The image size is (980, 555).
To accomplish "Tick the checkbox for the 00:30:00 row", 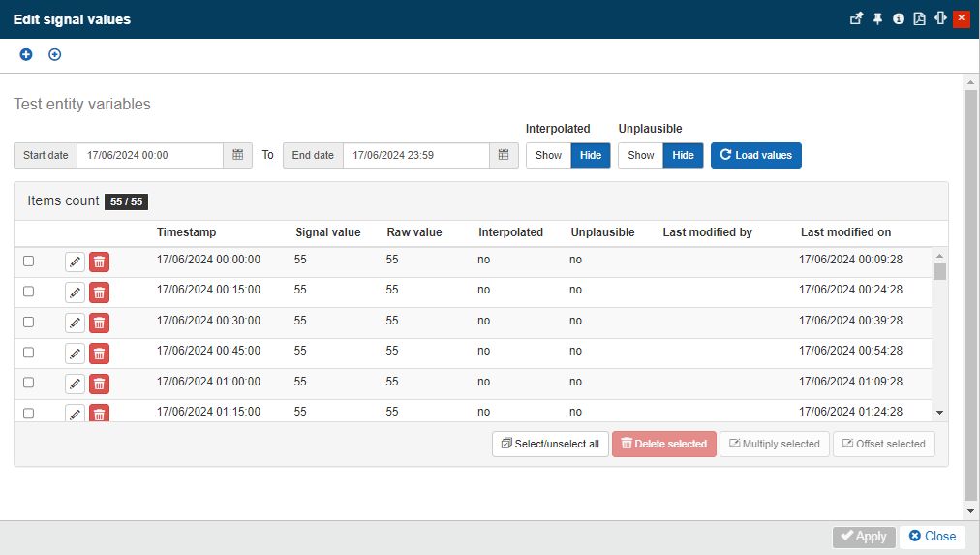I will pyautogui.click(x=28, y=322).
